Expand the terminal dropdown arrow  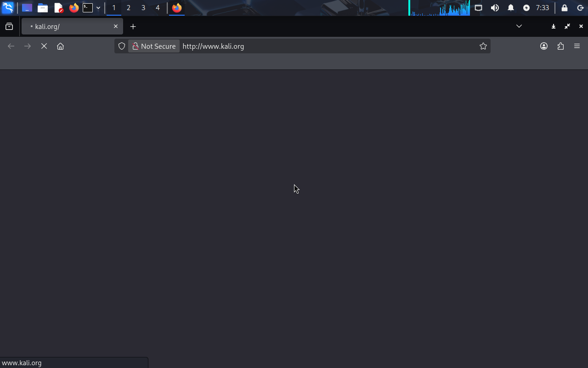[98, 8]
